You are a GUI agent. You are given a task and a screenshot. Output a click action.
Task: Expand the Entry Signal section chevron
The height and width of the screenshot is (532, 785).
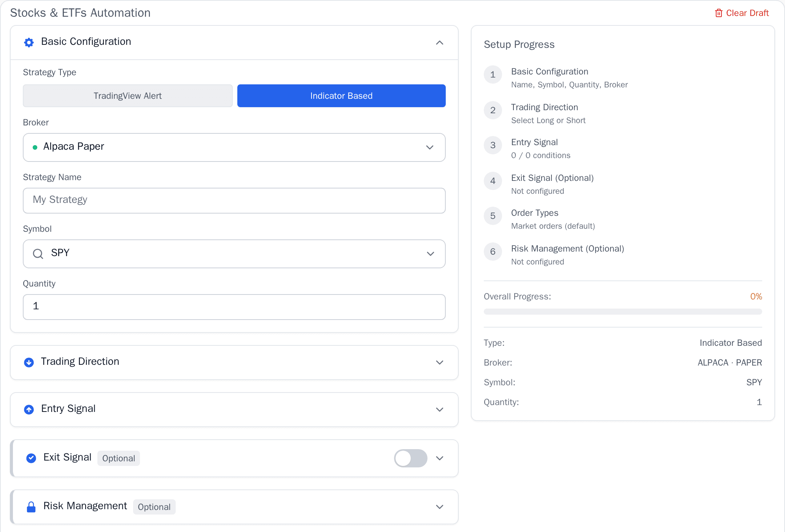point(440,410)
